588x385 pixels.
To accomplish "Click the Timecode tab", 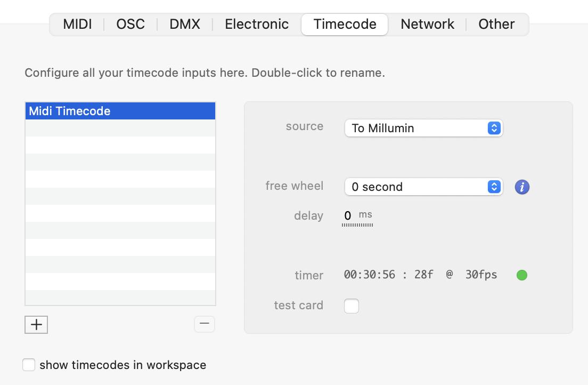I will (345, 25).
